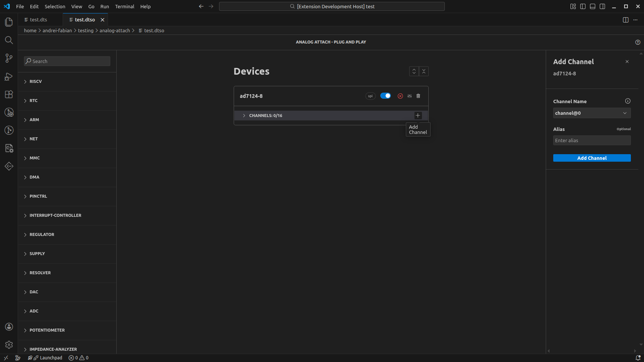This screenshot has height=362, width=644.
Task: Collapse all devices using the collapse icon
Action: pyautogui.click(x=424, y=71)
